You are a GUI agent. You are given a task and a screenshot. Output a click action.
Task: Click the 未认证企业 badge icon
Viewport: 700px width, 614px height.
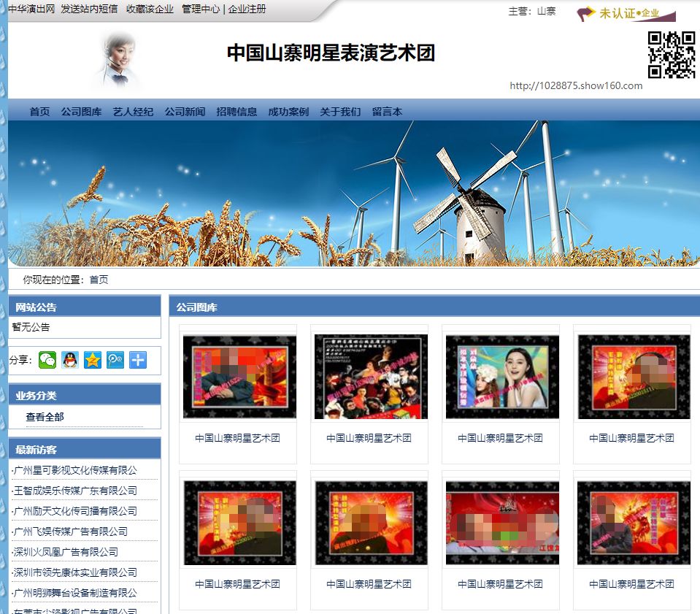click(626, 13)
